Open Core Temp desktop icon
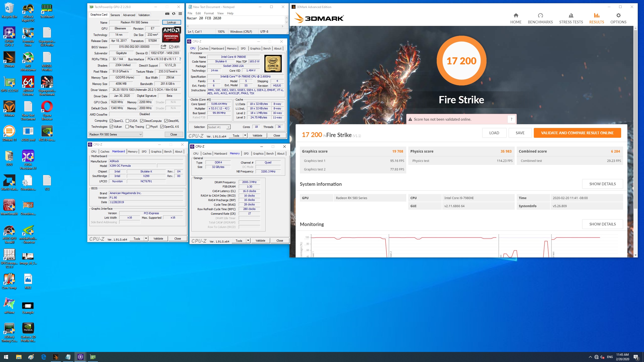The image size is (644, 362). 9,281
